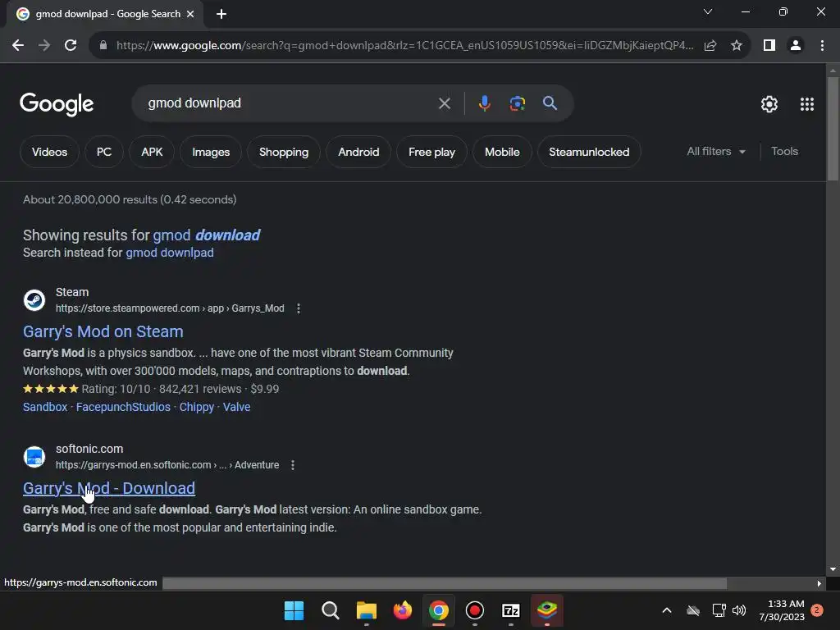Submit search with magnifier icon
Viewport: 840px width, 630px height.
click(550, 103)
